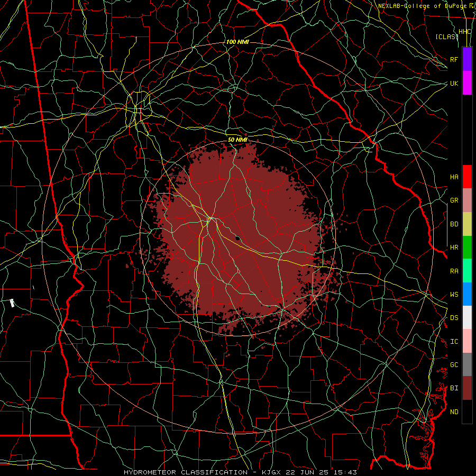
Task: Click the BD legend label
Action: click(454, 224)
